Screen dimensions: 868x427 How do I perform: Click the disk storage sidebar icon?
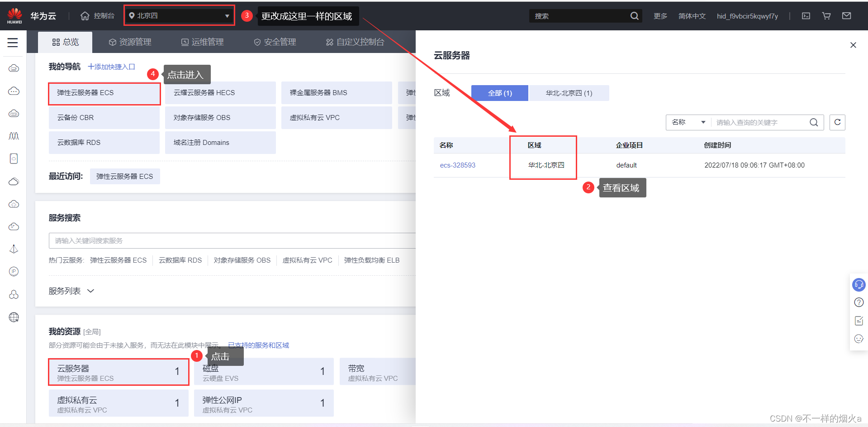click(14, 158)
